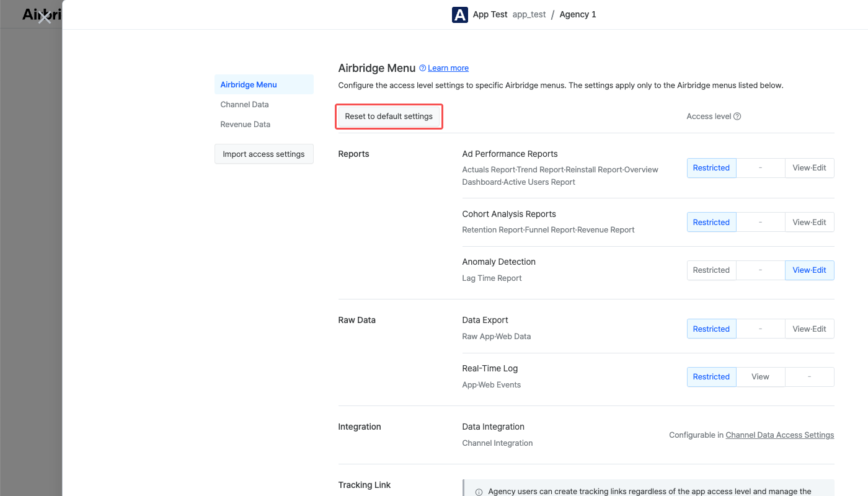Click Reset to default settings
The width and height of the screenshot is (868, 496).
(x=389, y=117)
